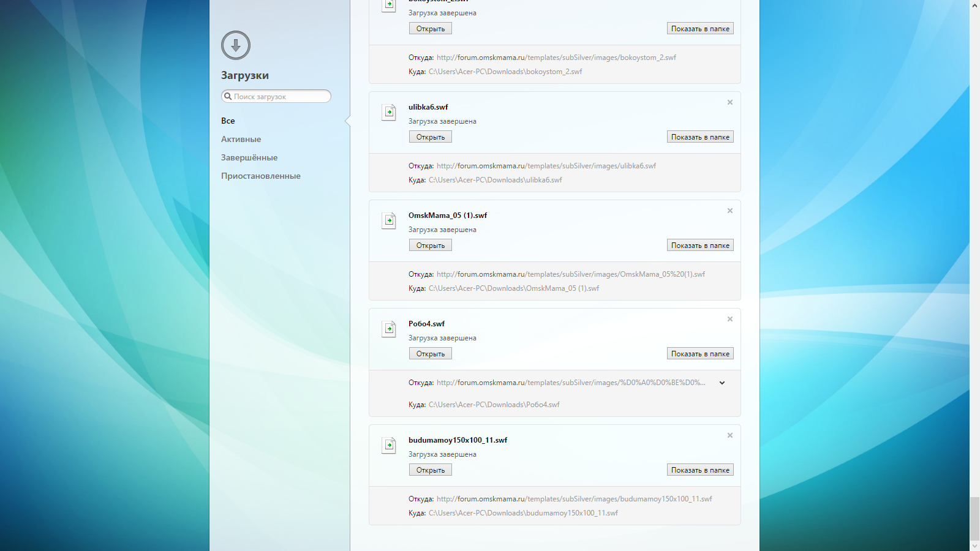Show bokoystom_2.swf in its folder

point(700,29)
